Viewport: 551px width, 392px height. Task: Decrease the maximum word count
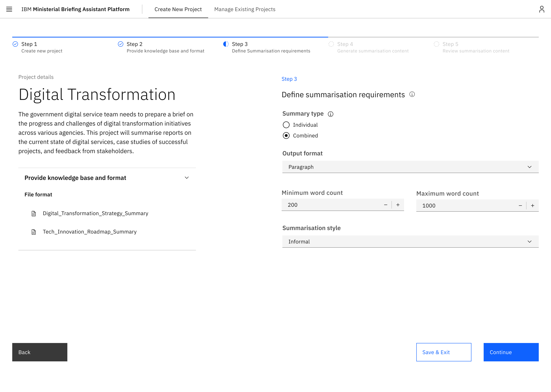point(520,206)
